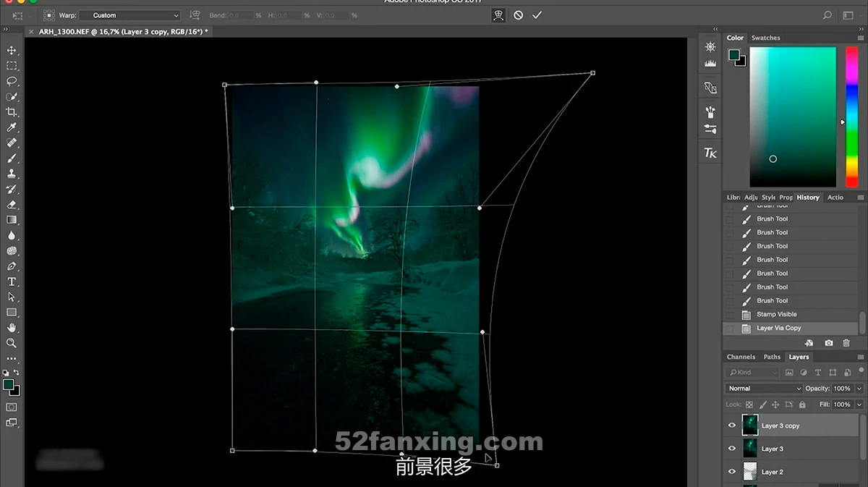Switch to the Channels tab
Image resolution: width=868 pixels, height=487 pixels.
tap(741, 357)
